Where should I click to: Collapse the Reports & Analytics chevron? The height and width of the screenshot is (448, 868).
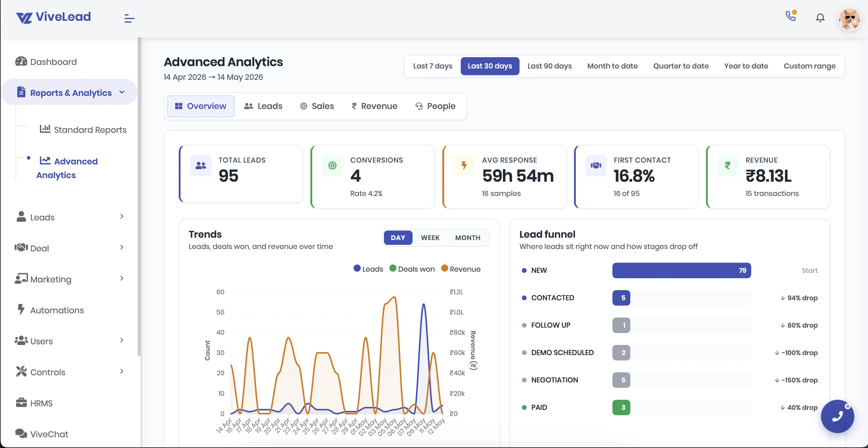coord(122,92)
